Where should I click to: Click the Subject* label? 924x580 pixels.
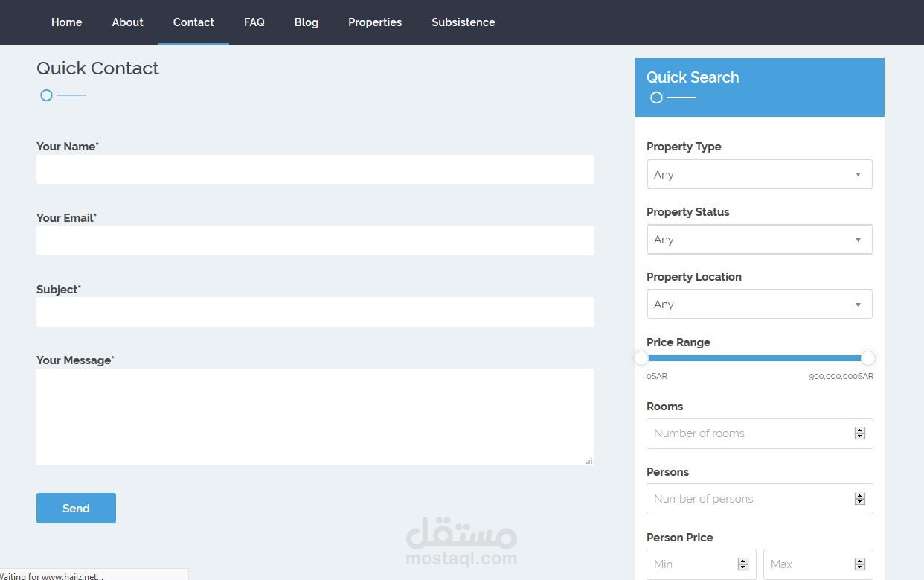59,290
